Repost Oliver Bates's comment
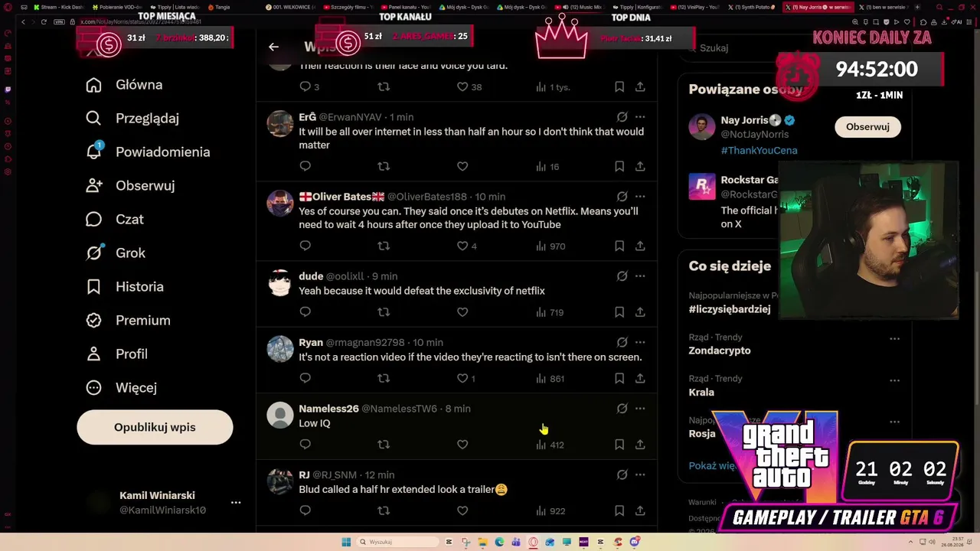 [x=384, y=246]
